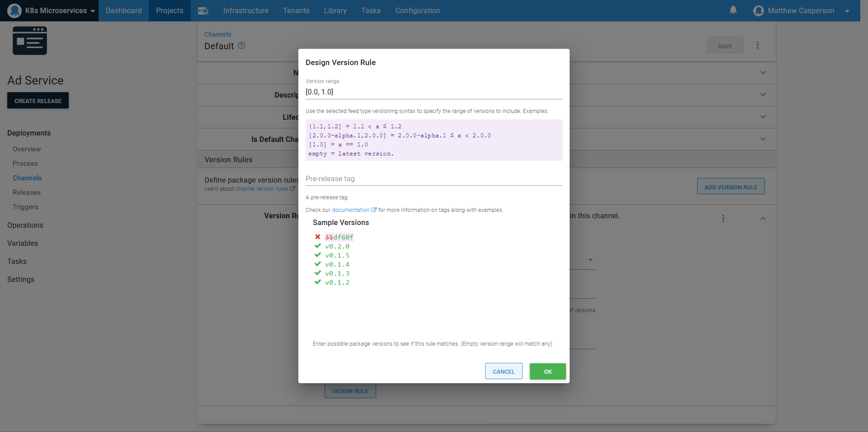
Task: Open help via question mark beside Default
Action: [241, 46]
